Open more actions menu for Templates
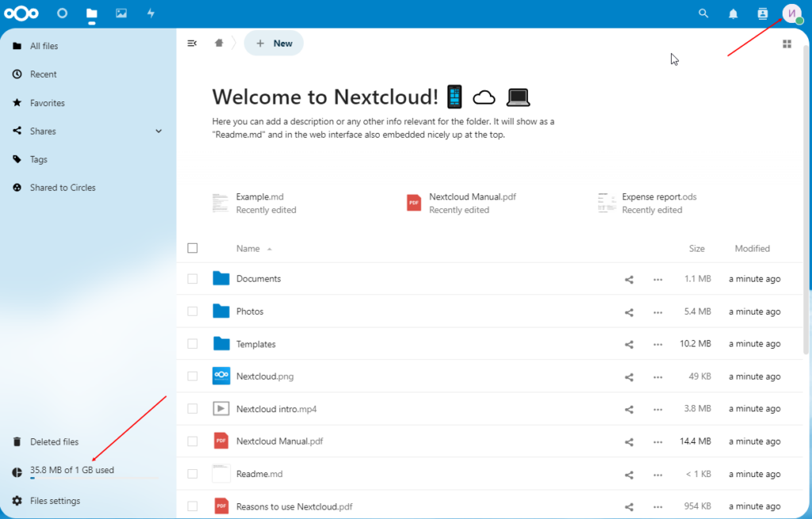This screenshot has width=812, height=519. click(x=657, y=344)
